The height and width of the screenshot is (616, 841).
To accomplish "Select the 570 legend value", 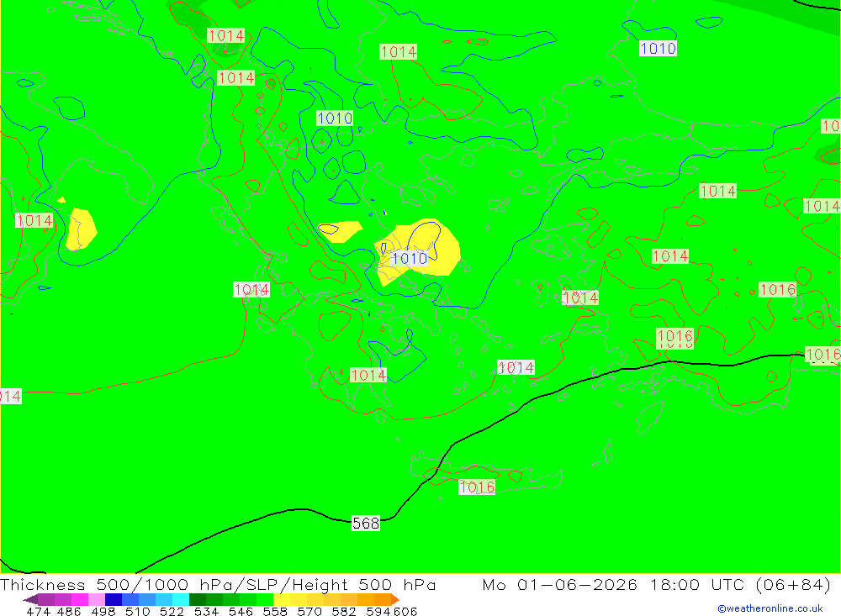I will click(309, 612).
